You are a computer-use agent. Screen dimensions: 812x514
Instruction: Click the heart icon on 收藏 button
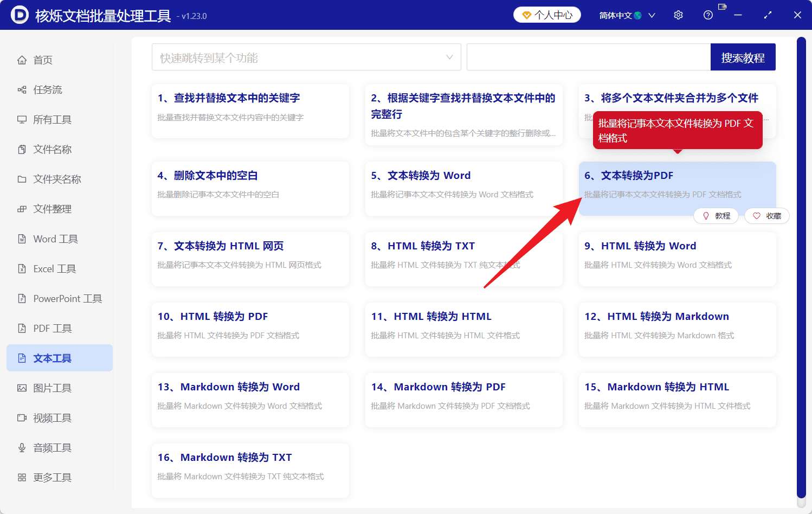click(757, 216)
